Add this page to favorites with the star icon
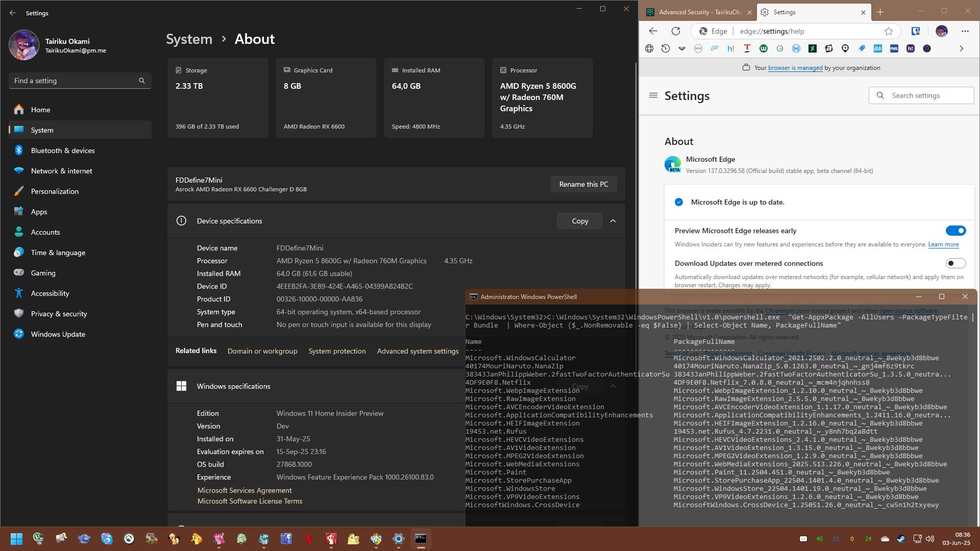 point(889,31)
